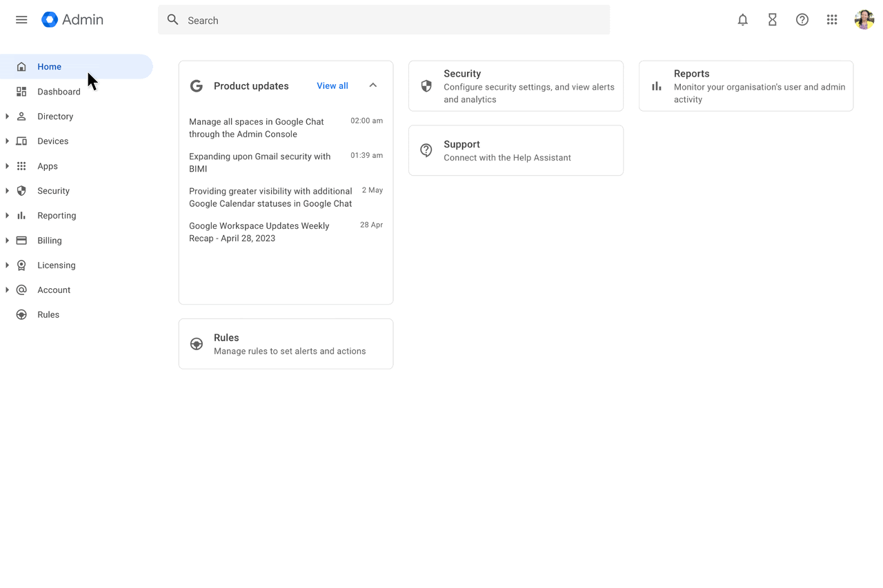Image resolution: width=883 pixels, height=588 pixels.
Task: Click the search magnifier icon
Action: pyautogui.click(x=173, y=20)
